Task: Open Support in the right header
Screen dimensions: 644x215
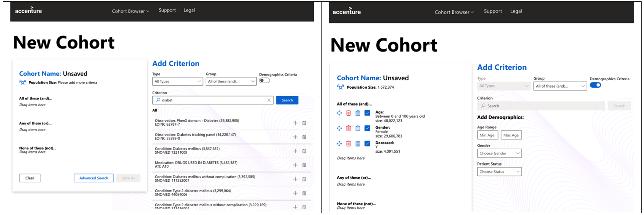Action: (x=493, y=11)
